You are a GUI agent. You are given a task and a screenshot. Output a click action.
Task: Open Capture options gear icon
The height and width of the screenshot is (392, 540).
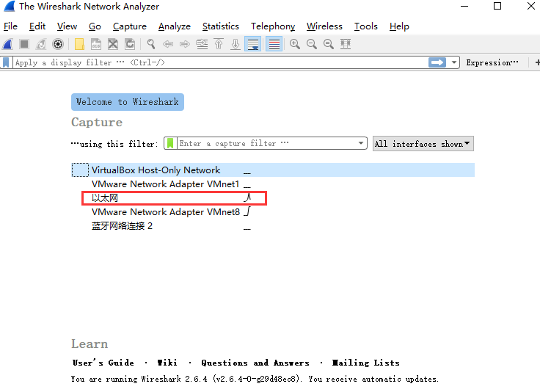click(x=58, y=44)
